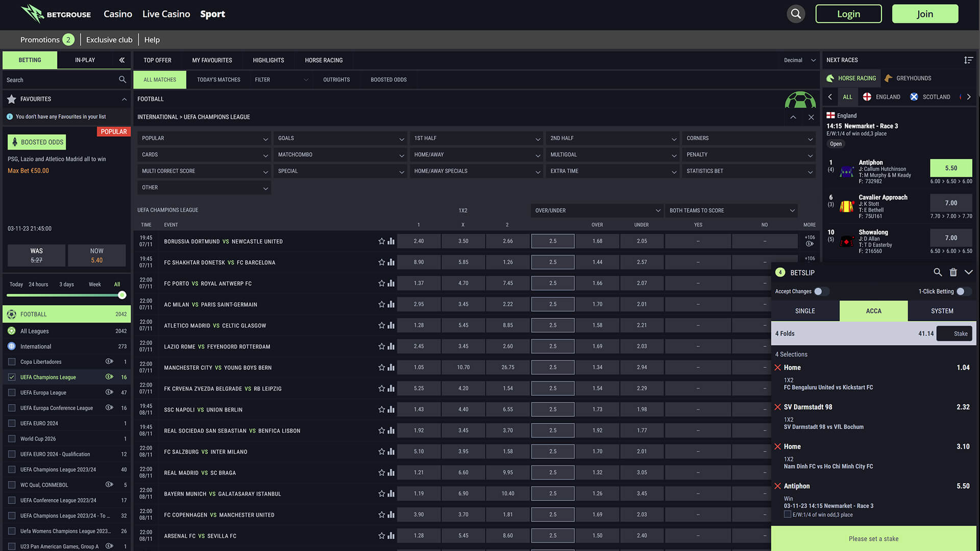The height and width of the screenshot is (551, 980).
Task: Check the Copa Libertadores checkbox
Action: [12, 362]
